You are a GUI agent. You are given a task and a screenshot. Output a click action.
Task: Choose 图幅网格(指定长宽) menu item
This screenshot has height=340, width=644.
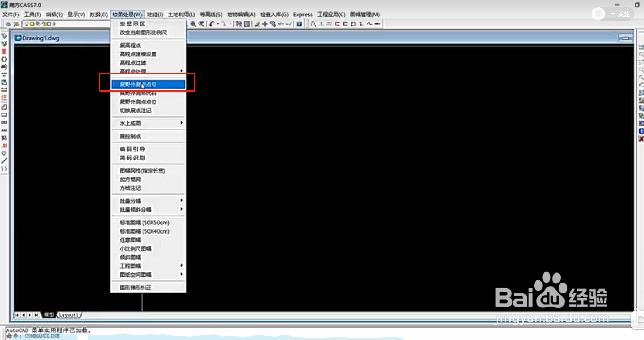(x=148, y=171)
